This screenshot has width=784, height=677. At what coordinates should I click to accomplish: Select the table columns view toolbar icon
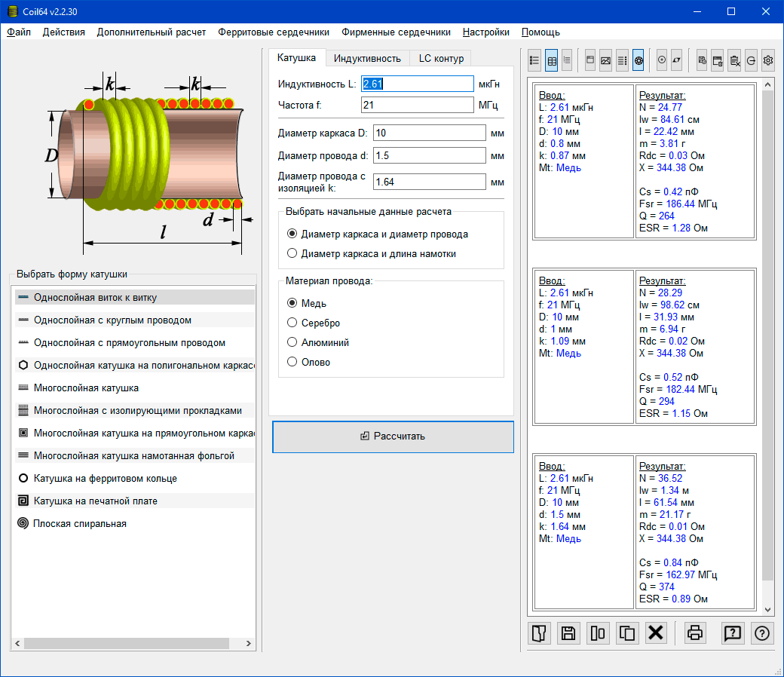[552, 60]
